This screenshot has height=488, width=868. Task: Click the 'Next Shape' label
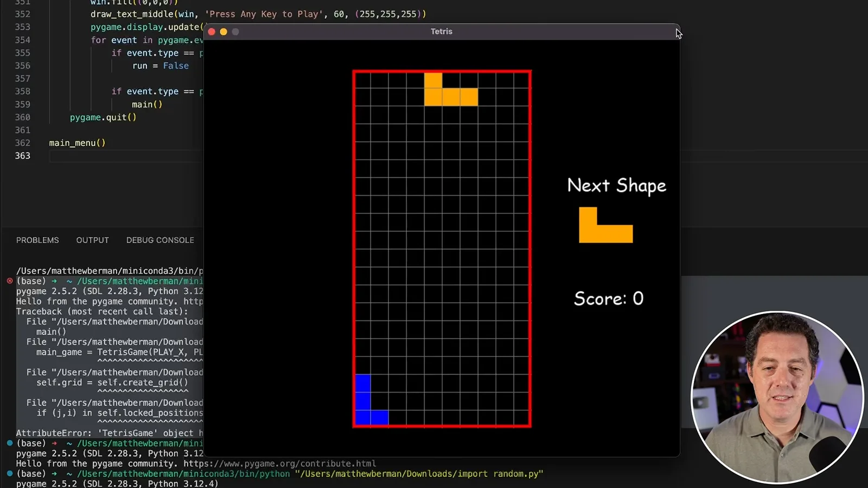click(x=617, y=185)
